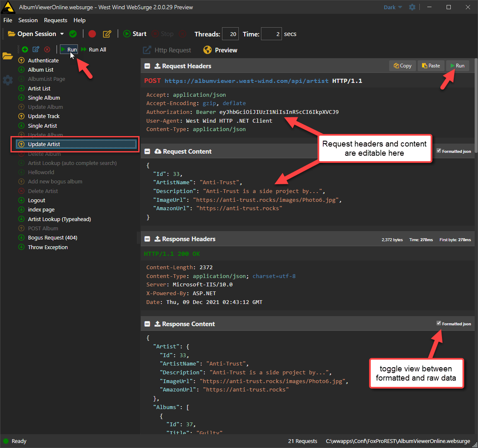Click the 'HTTP/1.1 200 OK' response status
This screenshot has height=448, width=478.
172,254
